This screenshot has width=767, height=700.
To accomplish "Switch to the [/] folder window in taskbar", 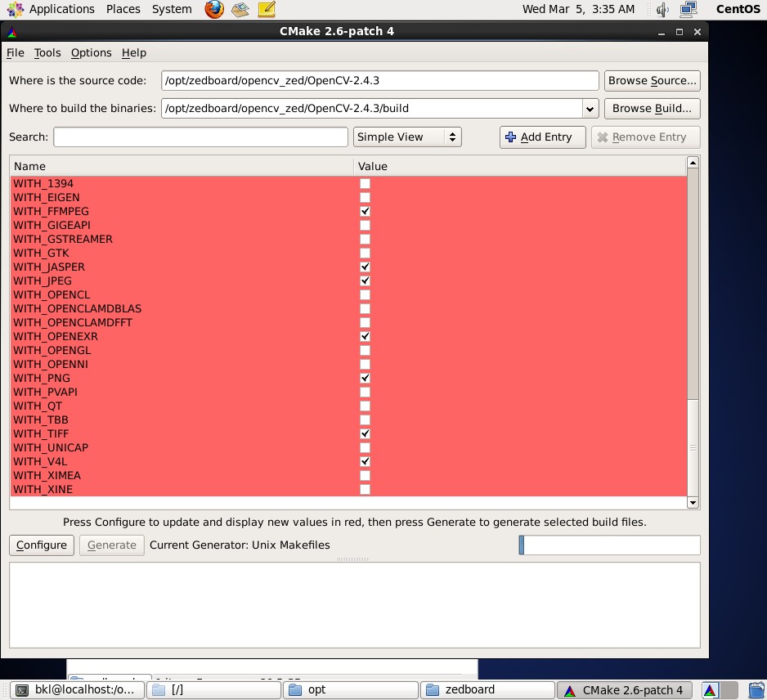I will coord(213,690).
